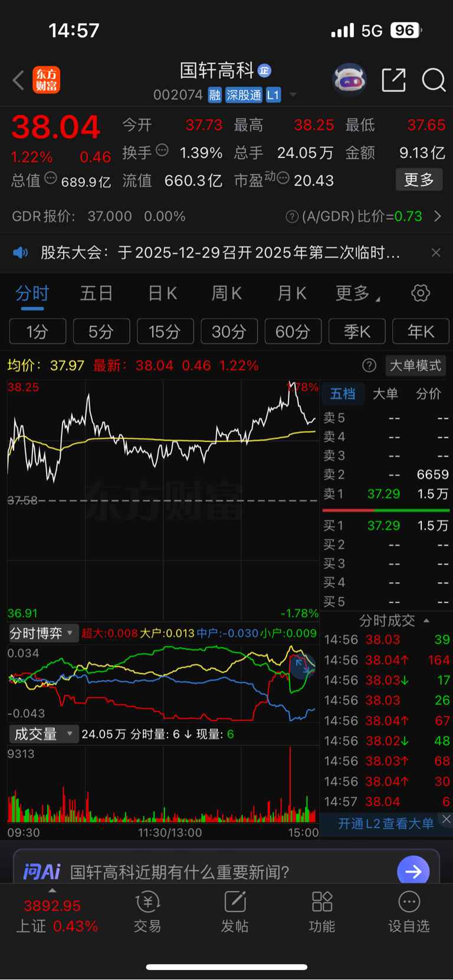Expand the GDR quote row chevron

(438, 216)
